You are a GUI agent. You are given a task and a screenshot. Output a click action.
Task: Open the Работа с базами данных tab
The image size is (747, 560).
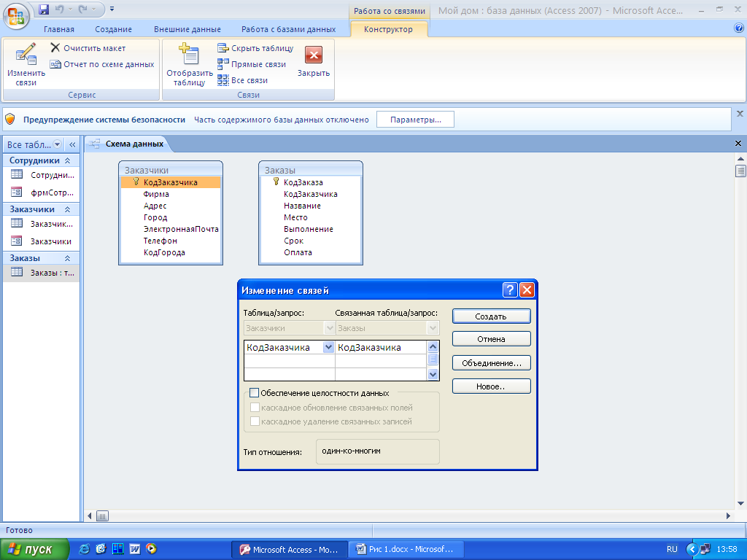(288, 29)
